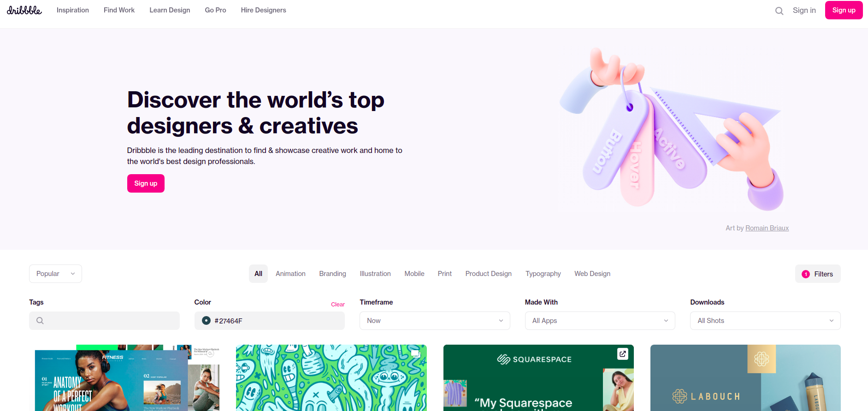The image size is (868, 411).
Task: Click the video indicator icon on green illustration
Action: (x=415, y=353)
